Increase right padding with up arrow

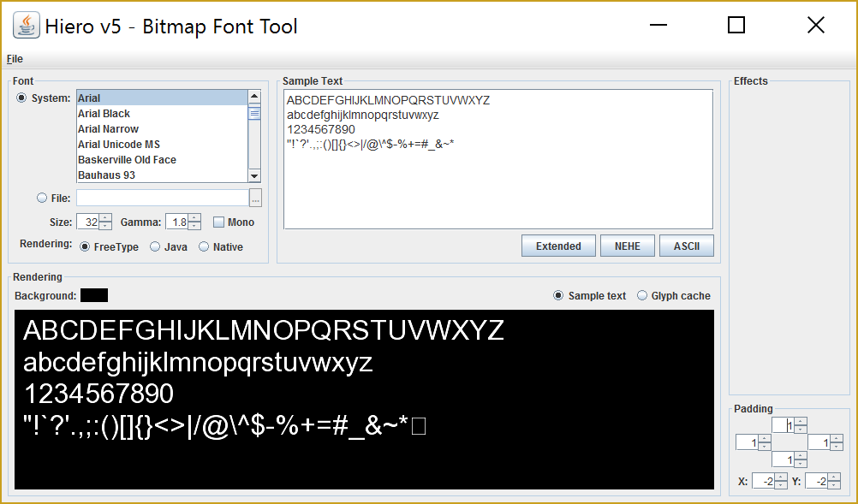click(837, 439)
